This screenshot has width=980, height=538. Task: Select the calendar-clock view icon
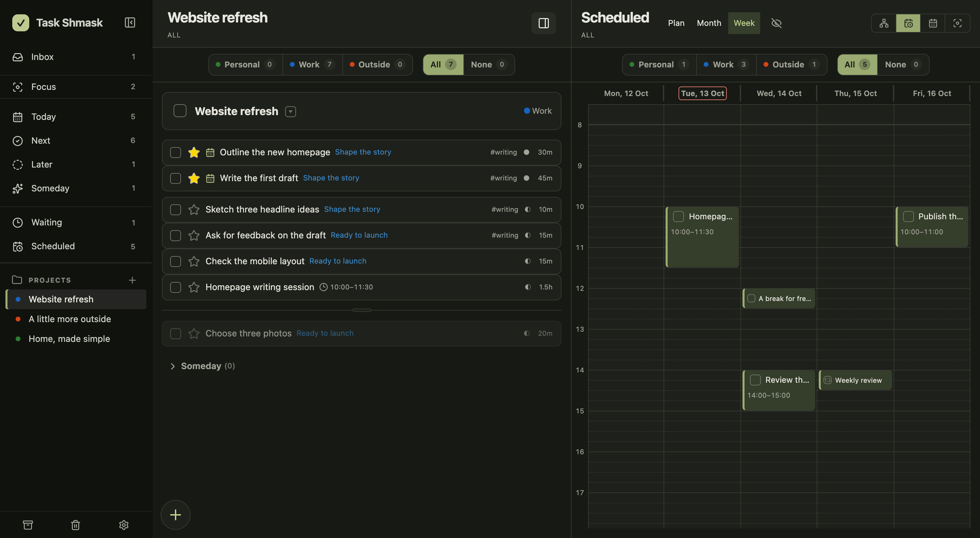click(908, 23)
